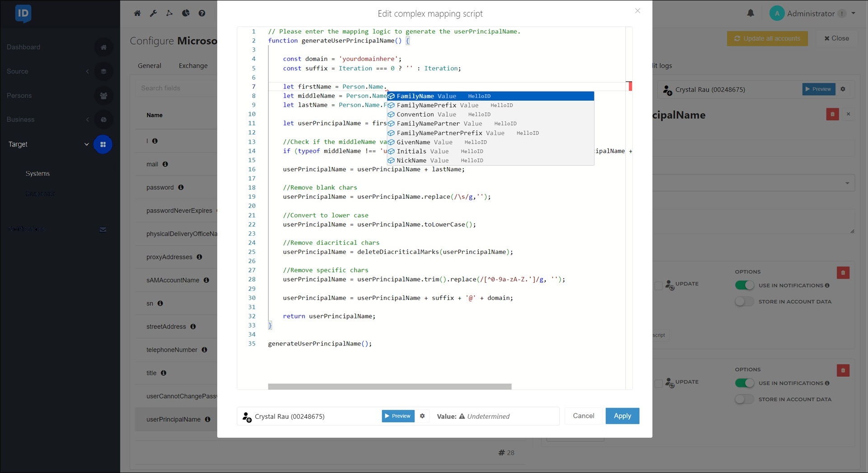The width and height of the screenshot is (868, 473).
Task: Toggle first Store in Account Data switch
Action: [x=744, y=301]
